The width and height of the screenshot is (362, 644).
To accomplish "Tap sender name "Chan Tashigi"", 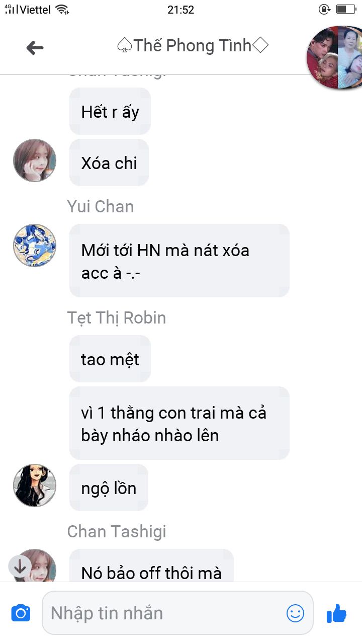I will coord(117,531).
